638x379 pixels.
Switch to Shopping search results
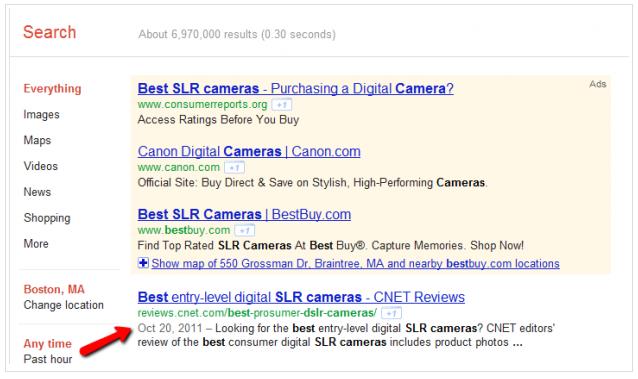tap(47, 218)
